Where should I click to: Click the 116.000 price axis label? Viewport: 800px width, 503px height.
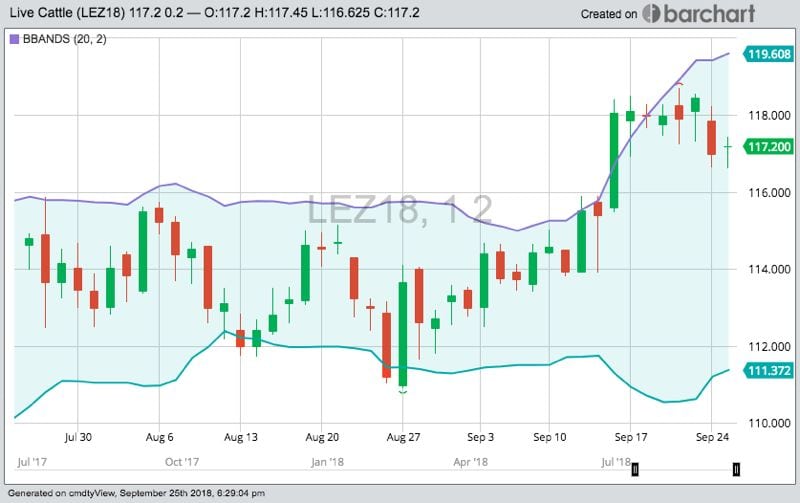click(x=769, y=193)
